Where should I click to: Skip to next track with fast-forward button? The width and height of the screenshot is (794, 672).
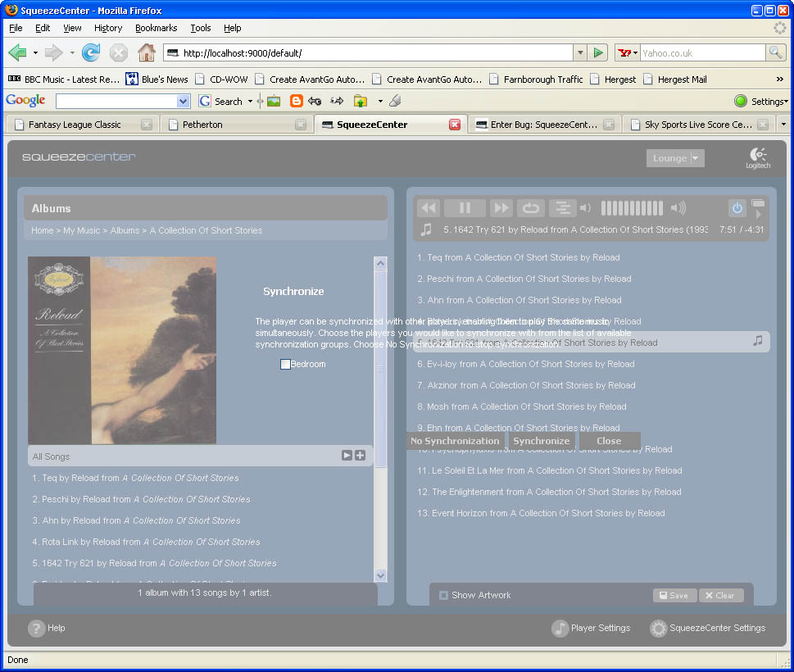pyautogui.click(x=501, y=208)
